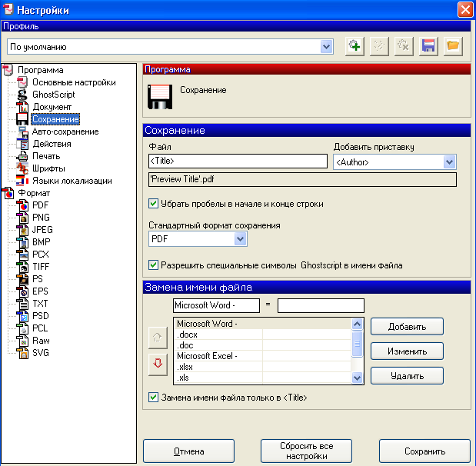Viewport: 476px width, 466px height.
Task: Open TXT format settings
Action: (40, 304)
